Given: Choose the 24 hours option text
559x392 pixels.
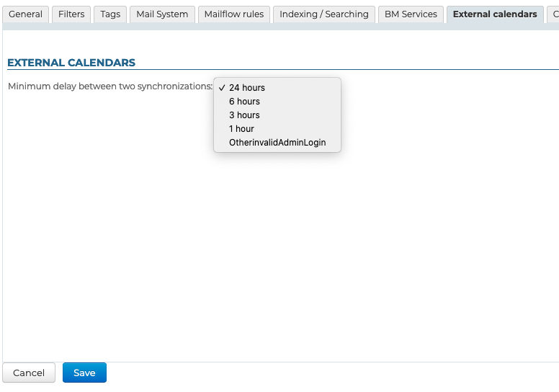Looking at the screenshot, I should pos(247,88).
